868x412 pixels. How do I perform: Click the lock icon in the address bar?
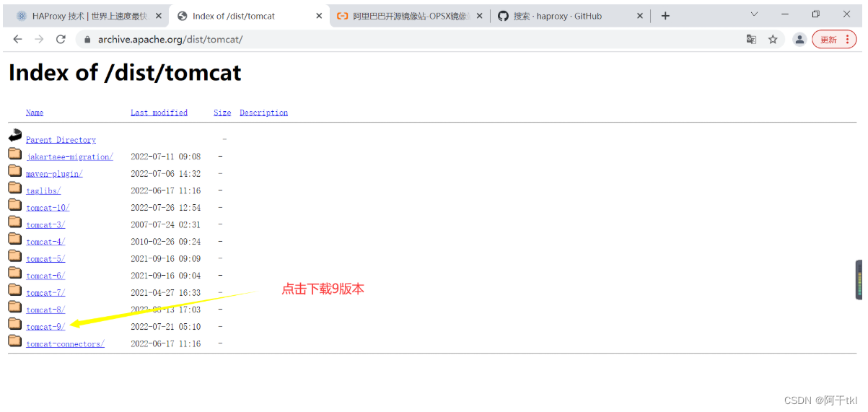88,40
